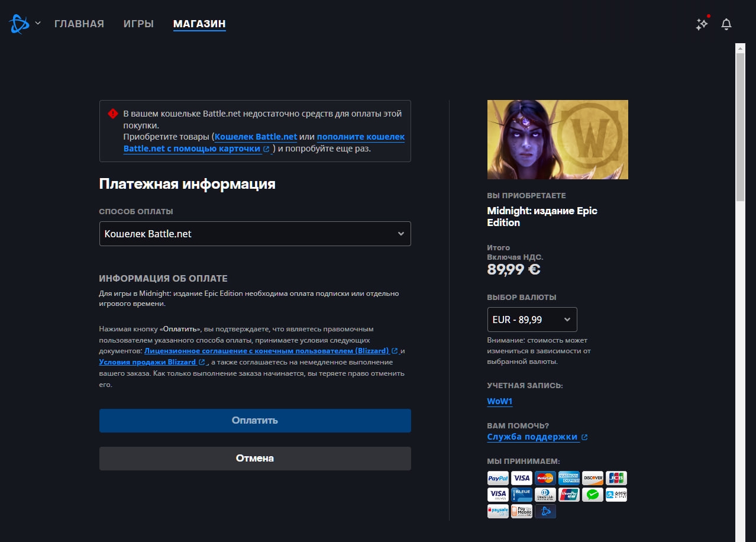Open the ИГРЫ tab
The image size is (756, 542).
[138, 24]
